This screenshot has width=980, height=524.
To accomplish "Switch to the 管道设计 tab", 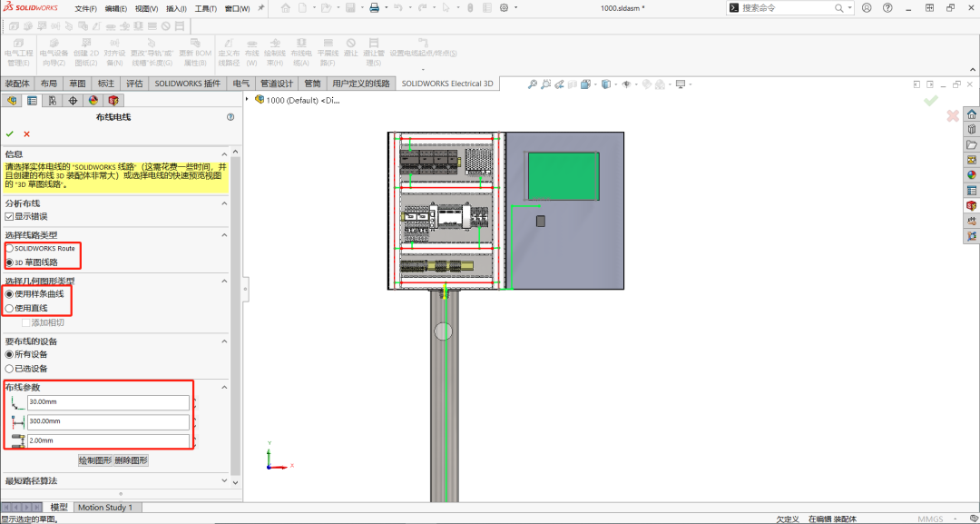I will [x=277, y=84].
